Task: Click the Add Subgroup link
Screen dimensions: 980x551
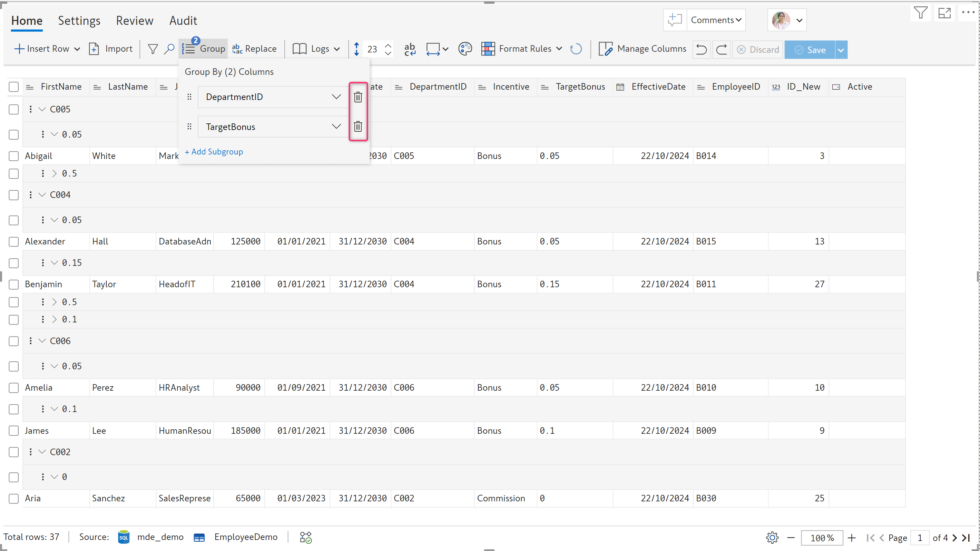Action: (x=214, y=152)
